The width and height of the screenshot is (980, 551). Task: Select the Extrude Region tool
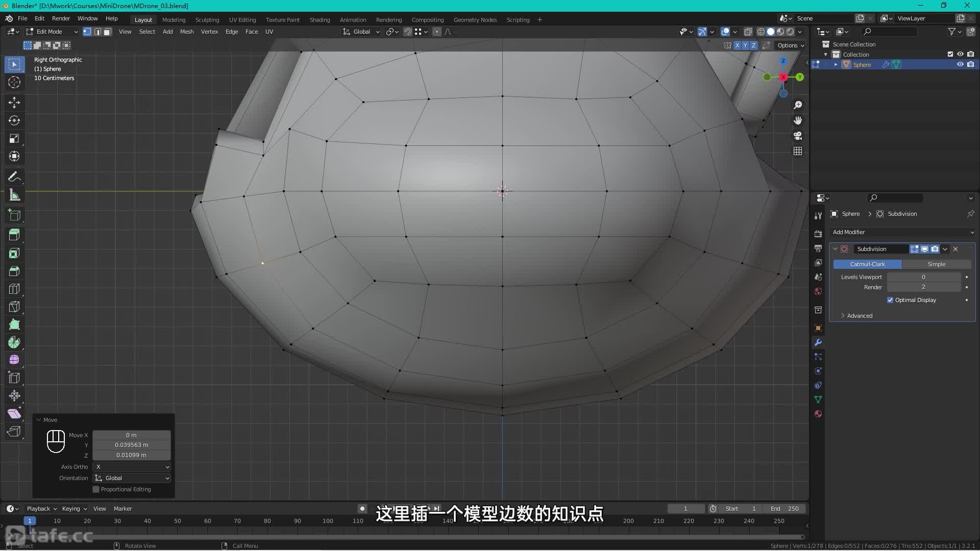(14, 235)
